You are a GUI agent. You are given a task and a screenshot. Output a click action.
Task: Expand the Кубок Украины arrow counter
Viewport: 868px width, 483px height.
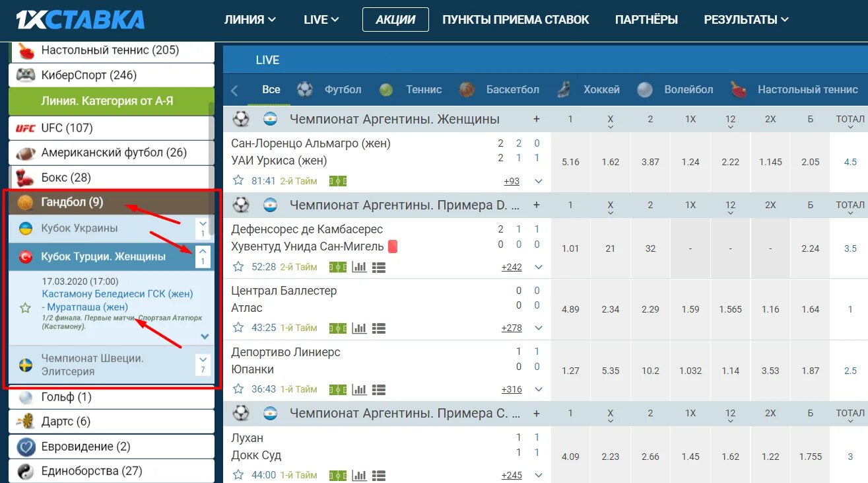point(203,229)
